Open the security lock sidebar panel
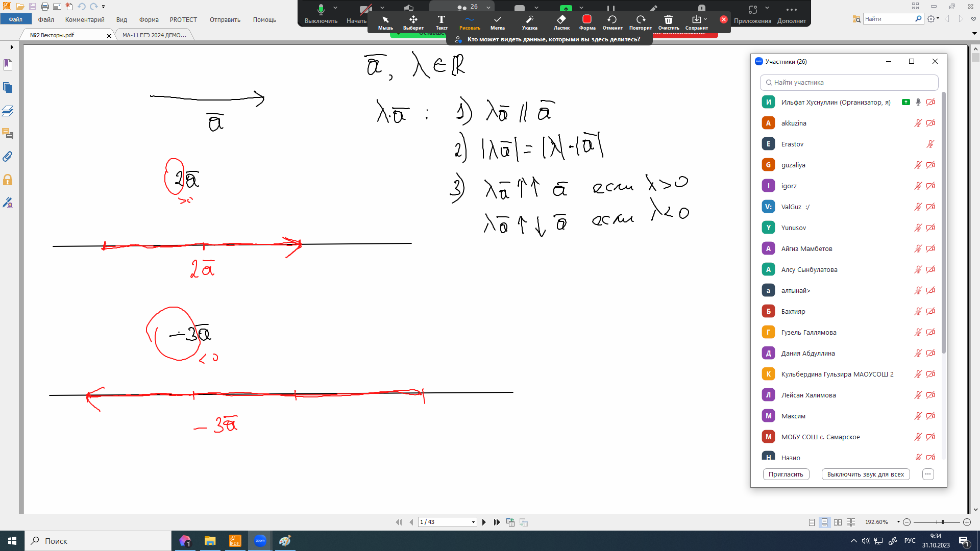This screenshot has width=980, height=551. click(8, 180)
